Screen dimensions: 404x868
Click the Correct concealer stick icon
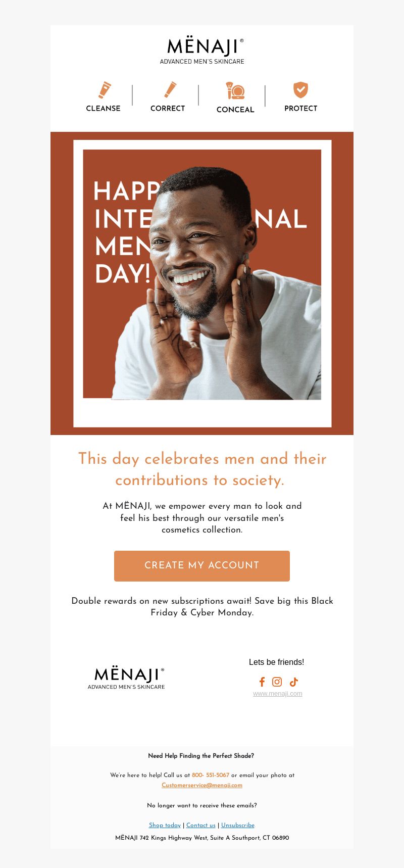pyautogui.click(x=170, y=89)
